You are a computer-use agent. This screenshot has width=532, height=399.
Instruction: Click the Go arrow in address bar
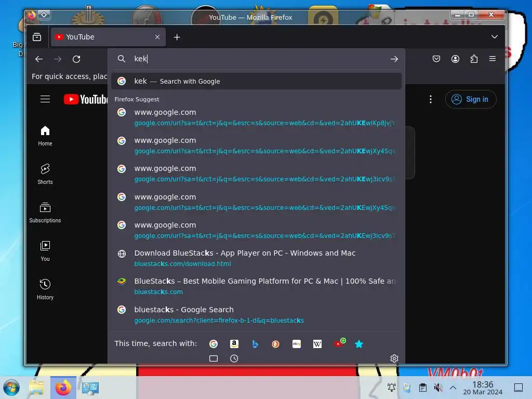394,59
